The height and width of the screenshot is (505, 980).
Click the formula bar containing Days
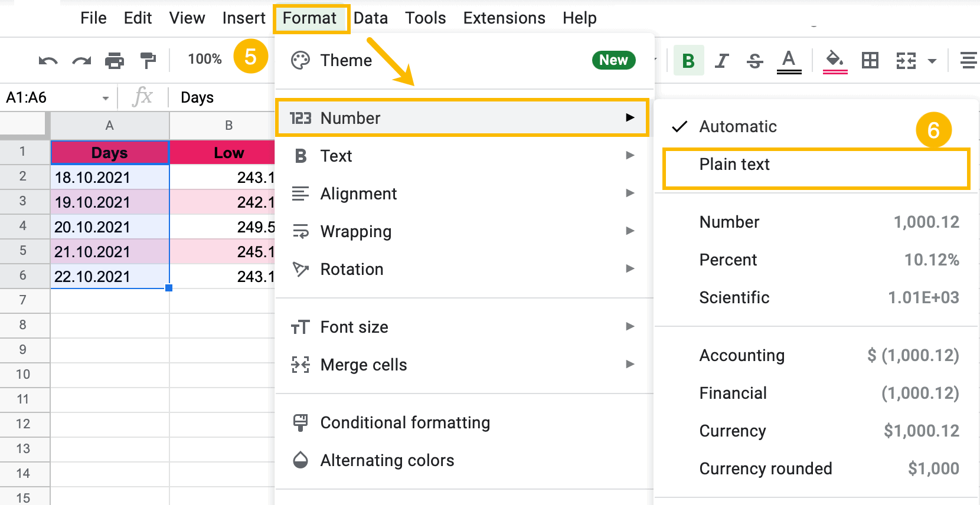pos(197,97)
